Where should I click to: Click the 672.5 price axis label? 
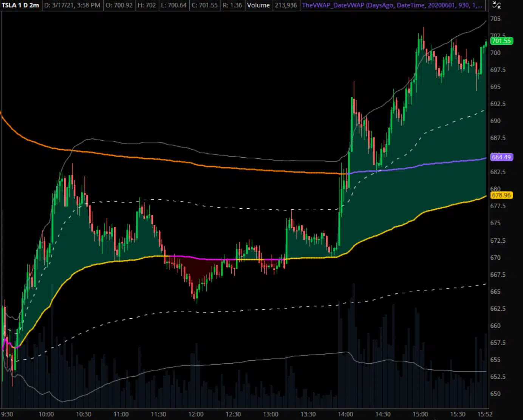point(498,241)
